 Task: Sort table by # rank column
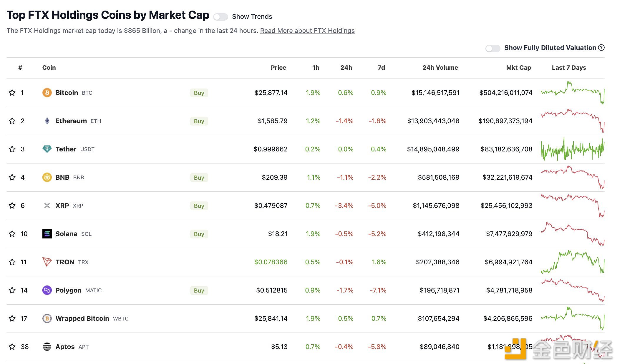[20, 68]
